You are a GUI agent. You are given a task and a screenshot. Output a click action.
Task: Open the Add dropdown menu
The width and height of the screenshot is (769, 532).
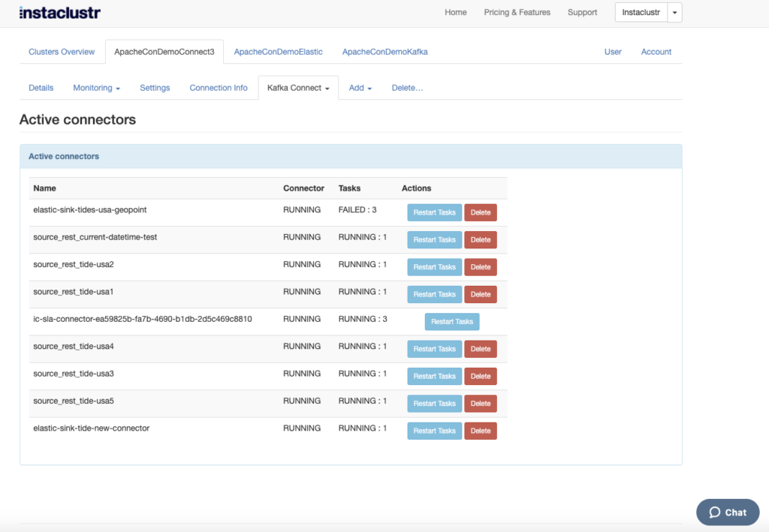360,88
